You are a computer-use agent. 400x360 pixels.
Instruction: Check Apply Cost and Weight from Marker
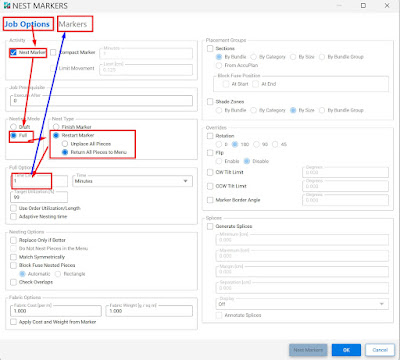pos(13,322)
